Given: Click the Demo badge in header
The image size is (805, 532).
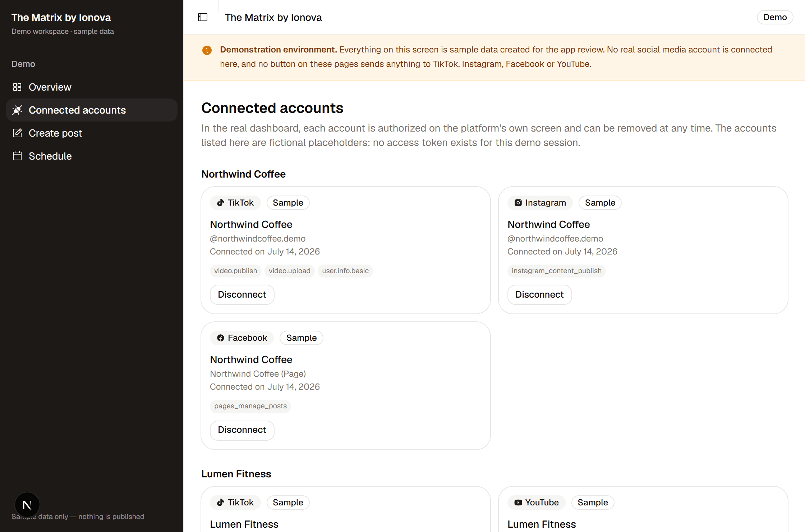Looking at the screenshot, I should (x=775, y=17).
